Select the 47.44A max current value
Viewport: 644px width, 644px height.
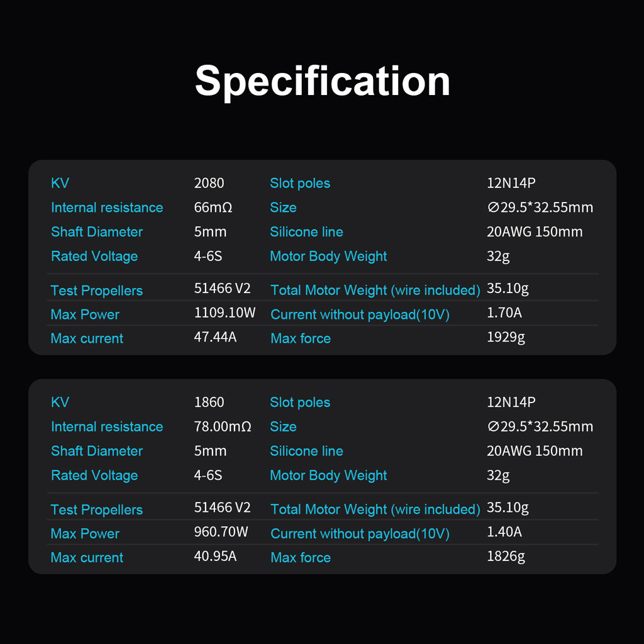[215, 337]
